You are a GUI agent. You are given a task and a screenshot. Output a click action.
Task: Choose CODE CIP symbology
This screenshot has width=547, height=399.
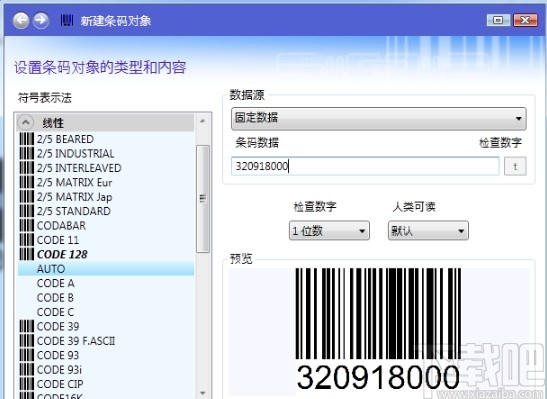60,384
